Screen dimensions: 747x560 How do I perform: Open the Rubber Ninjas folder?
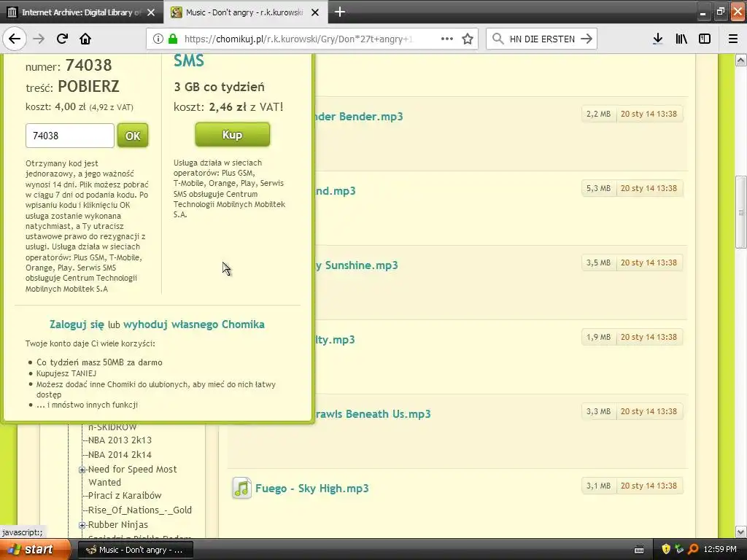[x=118, y=525]
